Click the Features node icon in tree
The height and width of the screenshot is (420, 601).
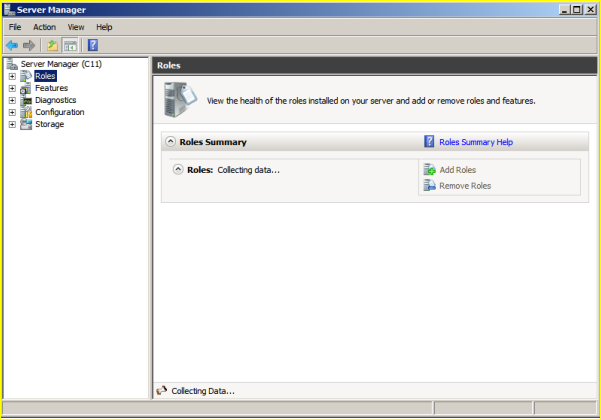tap(26, 88)
